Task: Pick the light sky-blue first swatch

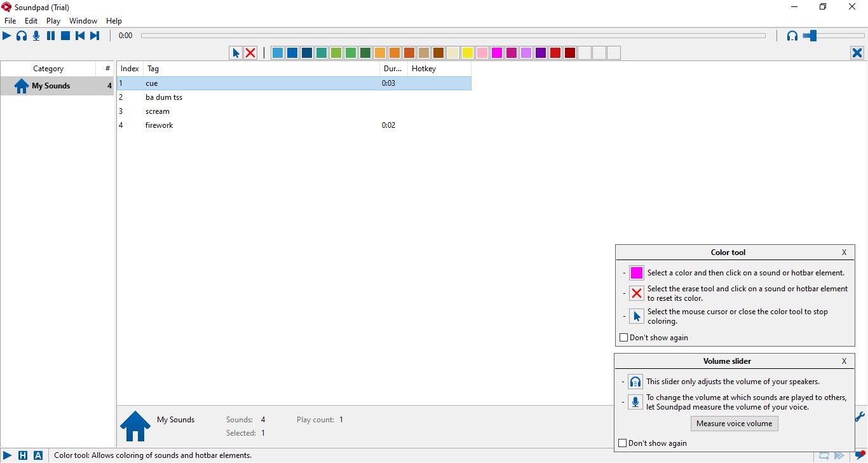Action: 278,53
